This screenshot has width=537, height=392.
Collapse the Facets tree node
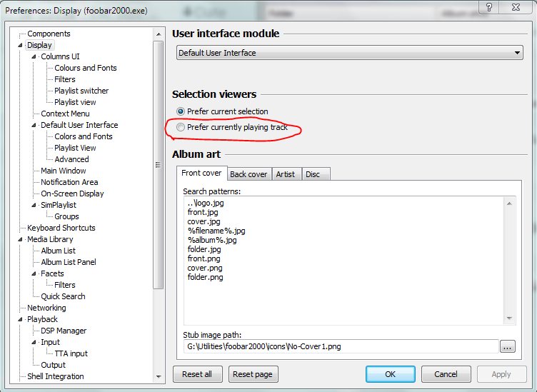click(34, 273)
